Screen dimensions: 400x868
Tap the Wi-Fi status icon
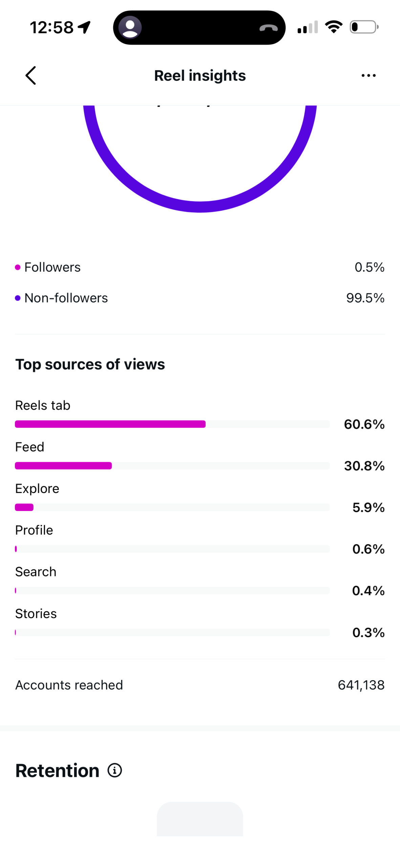pos(334,27)
